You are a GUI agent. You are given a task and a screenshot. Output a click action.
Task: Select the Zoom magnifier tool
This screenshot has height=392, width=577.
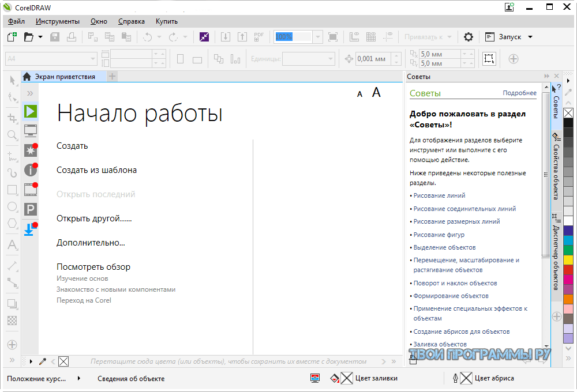[13, 135]
